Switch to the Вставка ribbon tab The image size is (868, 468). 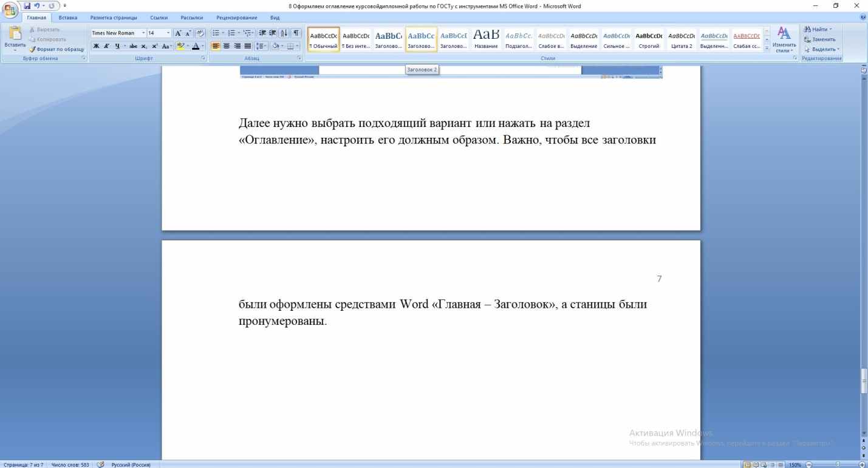click(67, 18)
